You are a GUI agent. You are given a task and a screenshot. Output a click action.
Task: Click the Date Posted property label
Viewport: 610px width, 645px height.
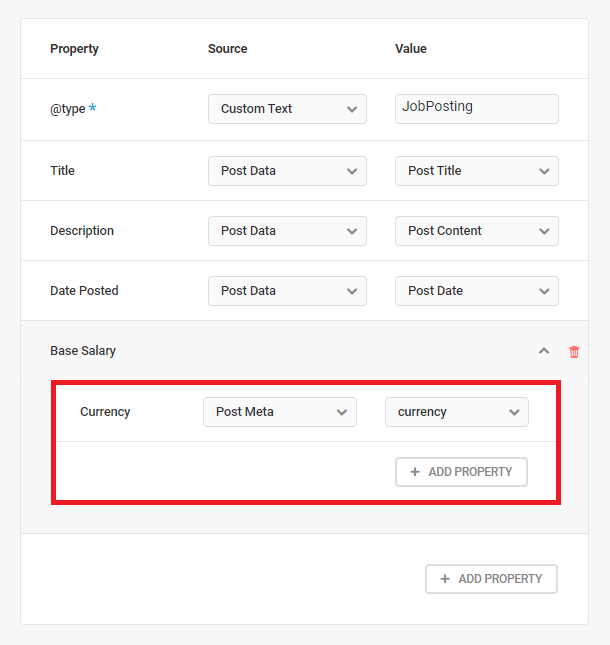84,291
